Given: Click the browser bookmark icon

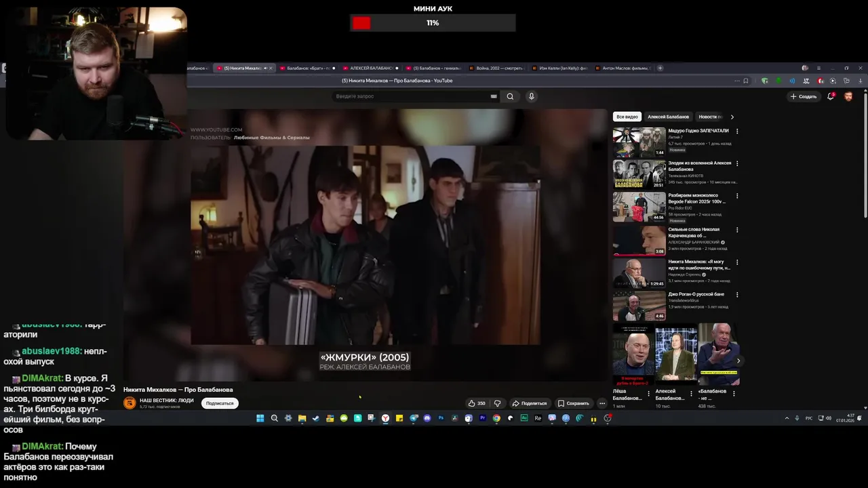Looking at the screenshot, I should (746, 81).
